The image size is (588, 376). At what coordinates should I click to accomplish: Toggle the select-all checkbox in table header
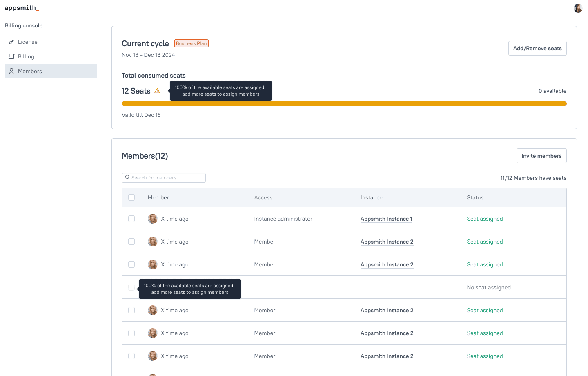(x=131, y=197)
